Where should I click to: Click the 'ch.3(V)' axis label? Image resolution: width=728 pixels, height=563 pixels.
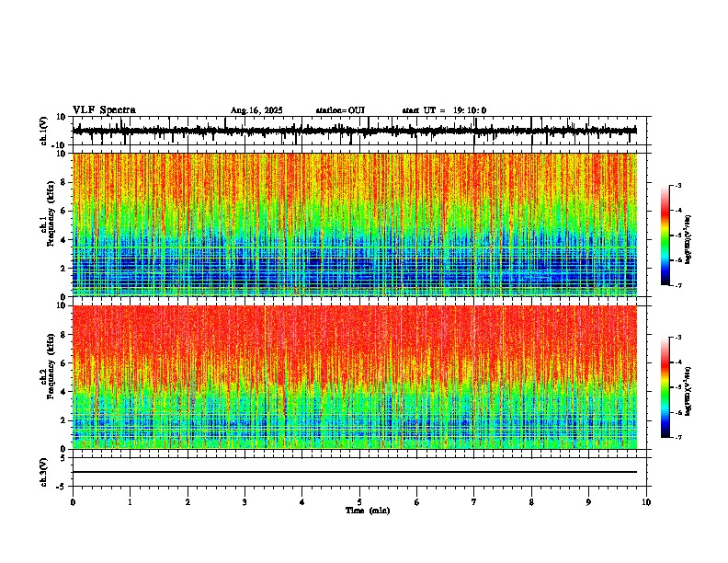pos(44,472)
